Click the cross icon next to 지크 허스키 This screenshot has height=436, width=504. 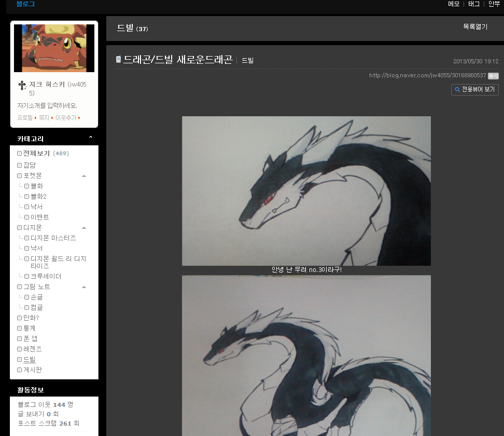(x=22, y=85)
